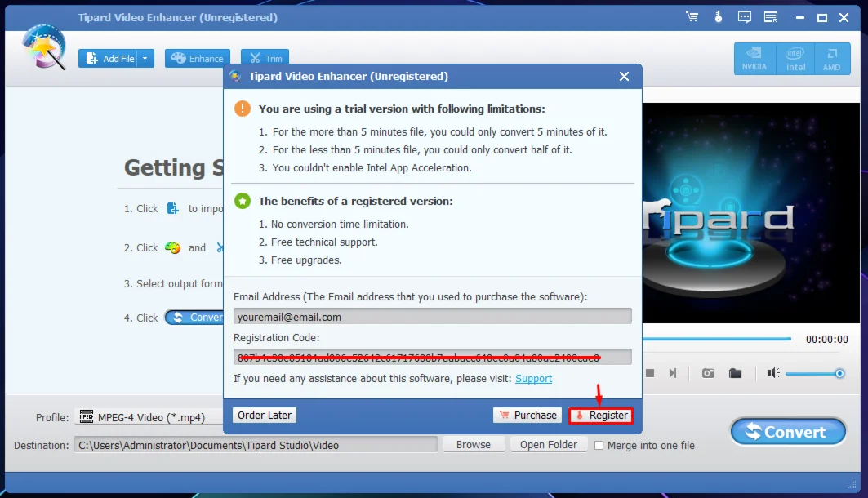Click the large Convert button
This screenshot has width=868, height=498.
788,432
